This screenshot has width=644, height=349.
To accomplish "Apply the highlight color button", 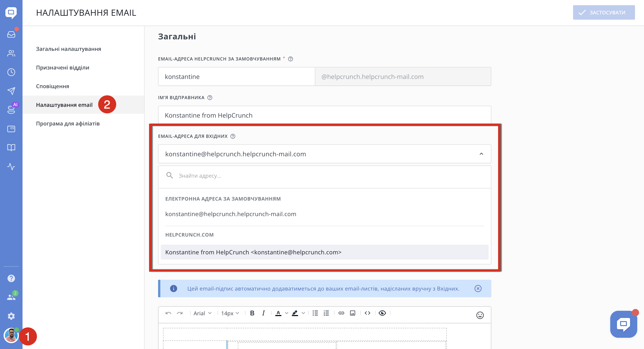I will 295,313.
